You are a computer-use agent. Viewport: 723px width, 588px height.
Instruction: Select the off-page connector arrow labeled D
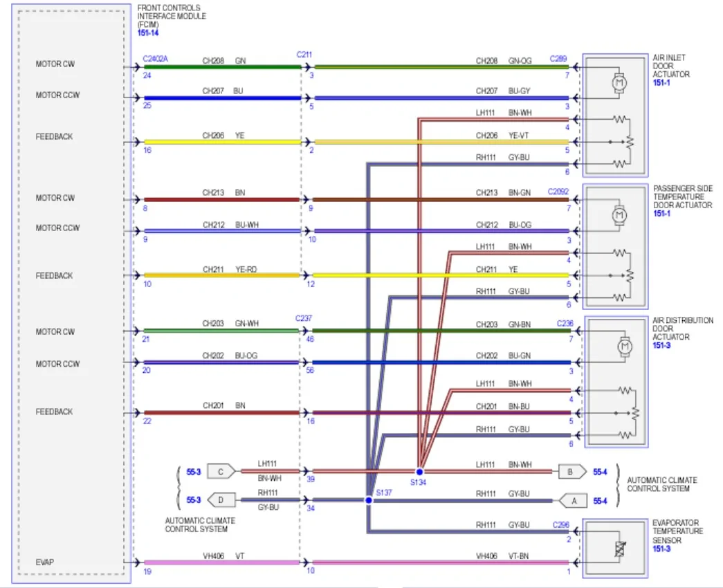pyautogui.click(x=221, y=500)
